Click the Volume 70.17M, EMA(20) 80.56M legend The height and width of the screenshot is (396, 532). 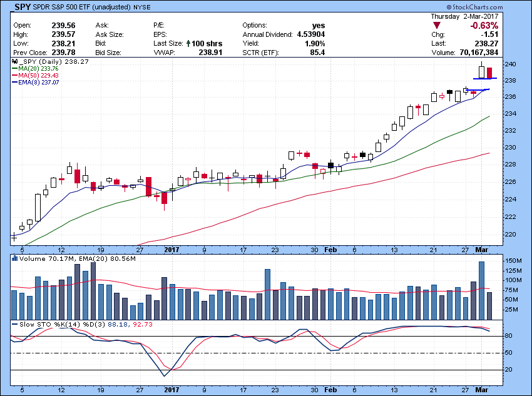pos(78,259)
